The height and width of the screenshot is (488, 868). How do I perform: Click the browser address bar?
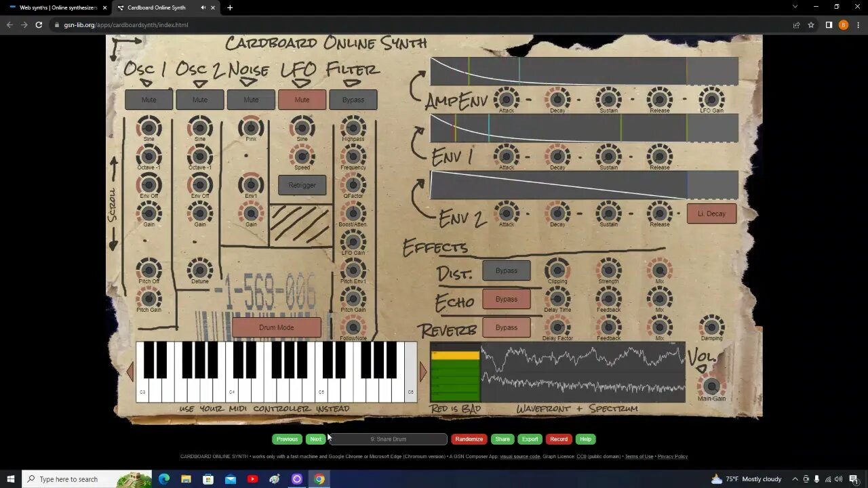coord(420,25)
